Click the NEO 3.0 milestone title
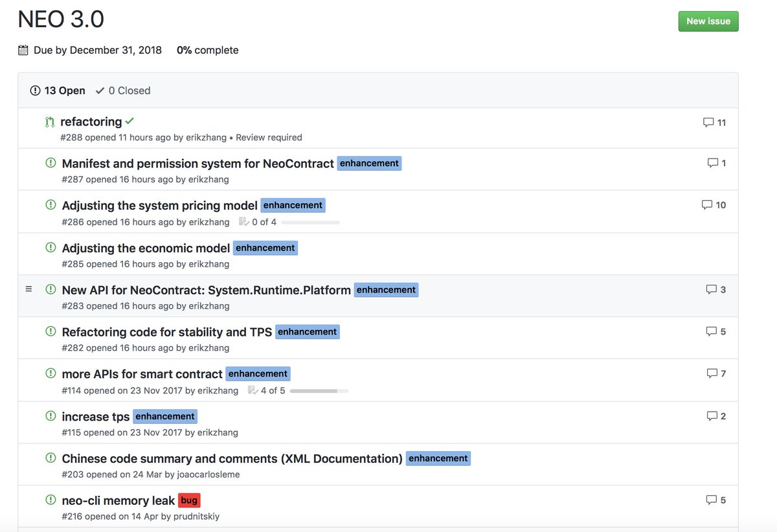This screenshot has width=777, height=532. tap(61, 19)
